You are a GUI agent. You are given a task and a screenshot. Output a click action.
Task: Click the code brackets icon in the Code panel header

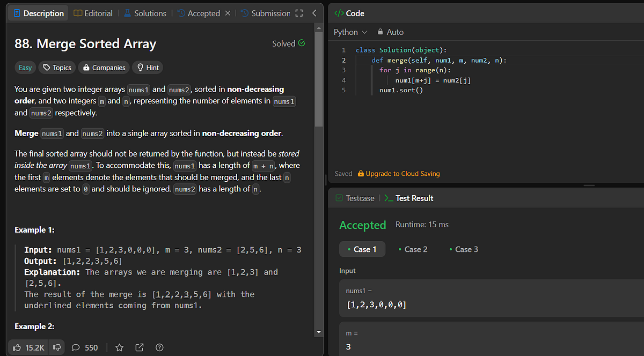click(x=338, y=13)
